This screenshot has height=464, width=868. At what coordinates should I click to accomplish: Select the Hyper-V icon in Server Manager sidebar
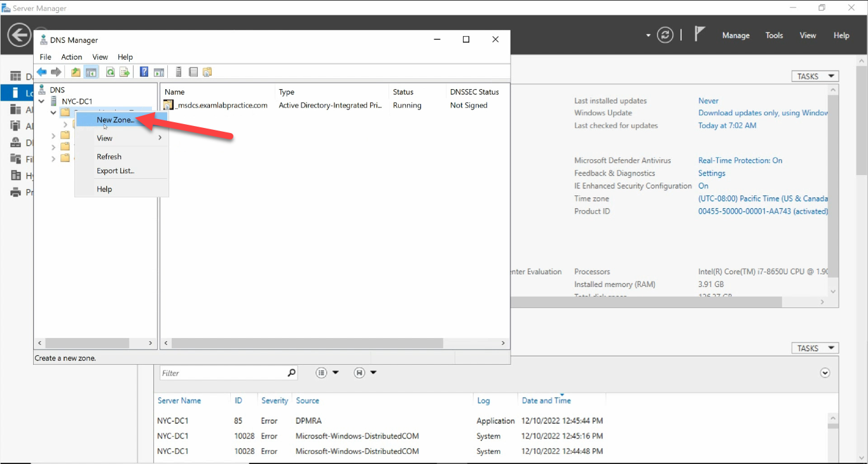tap(16, 176)
